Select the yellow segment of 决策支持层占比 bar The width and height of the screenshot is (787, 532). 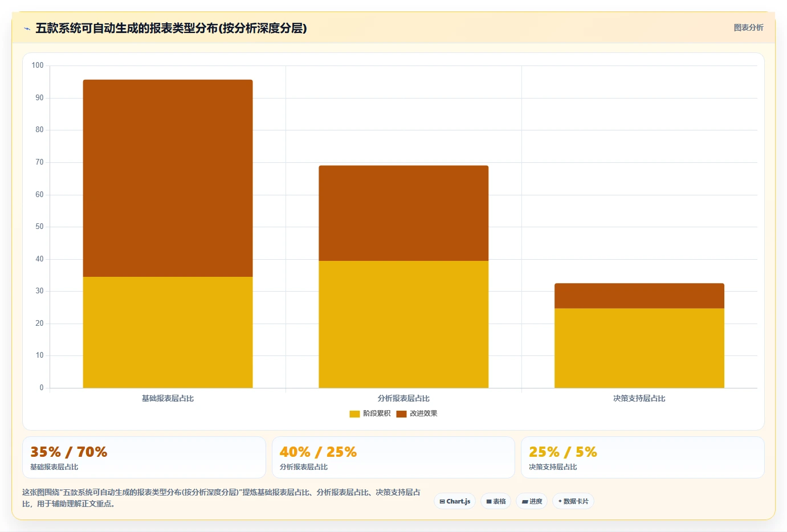coord(639,348)
